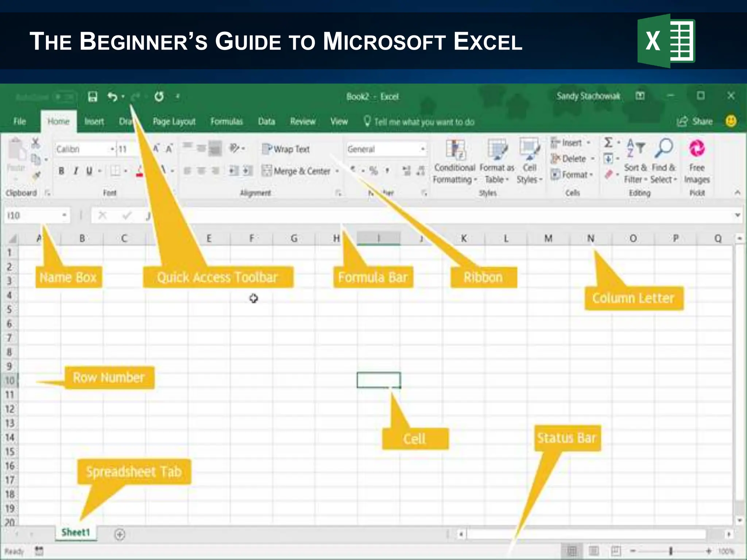The width and height of the screenshot is (747, 560).
Task: Switch to the Data tab
Action: point(267,121)
